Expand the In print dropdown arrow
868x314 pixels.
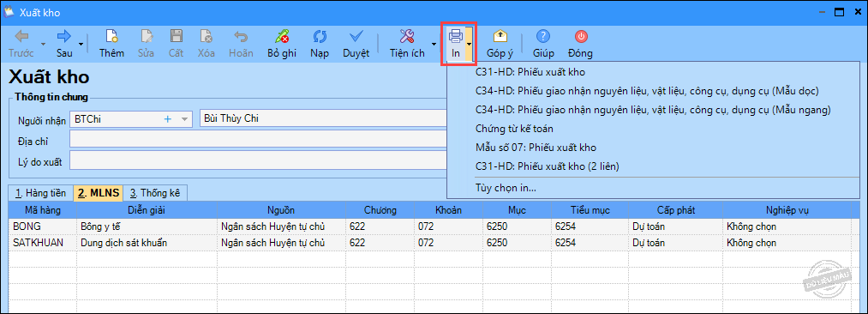(469, 43)
